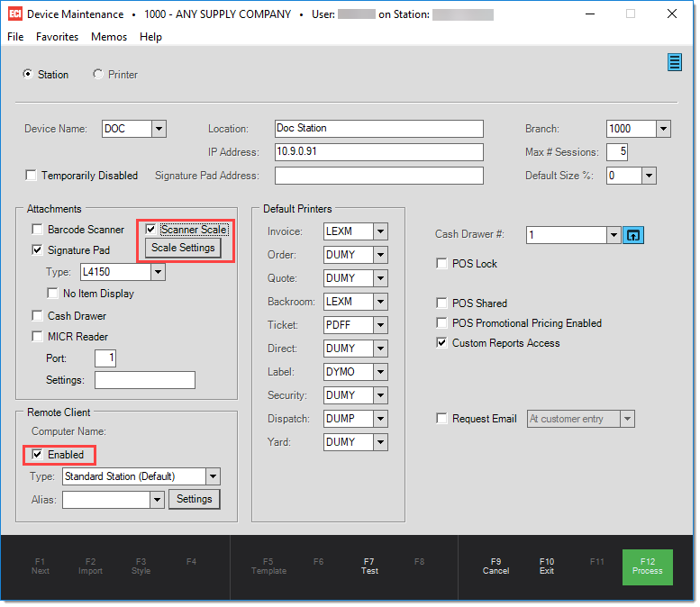
Task: Open the Favorites menu
Action: [58, 37]
